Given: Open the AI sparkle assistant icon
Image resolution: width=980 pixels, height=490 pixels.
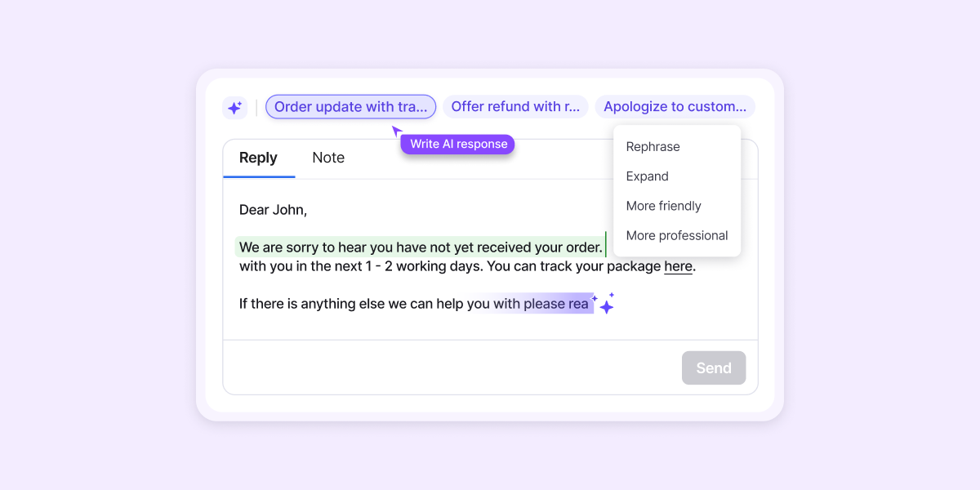Looking at the screenshot, I should pos(234,107).
